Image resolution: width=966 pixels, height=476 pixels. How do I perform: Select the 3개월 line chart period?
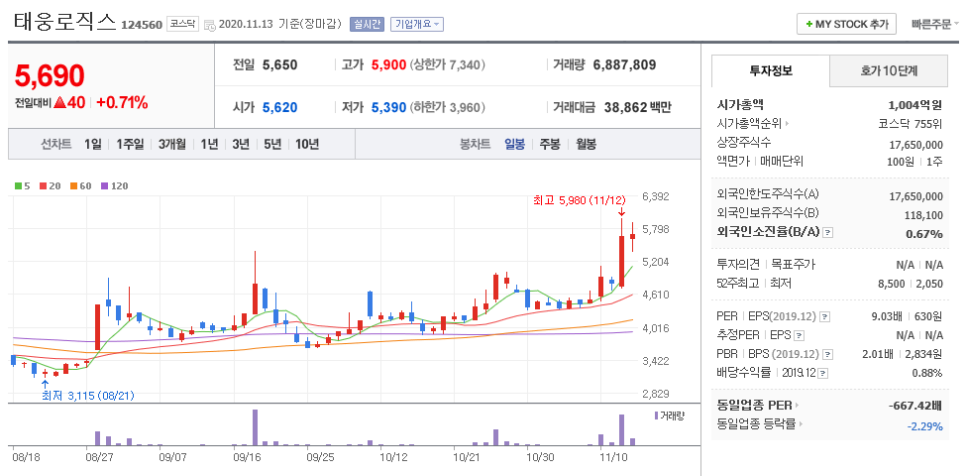coord(172,145)
